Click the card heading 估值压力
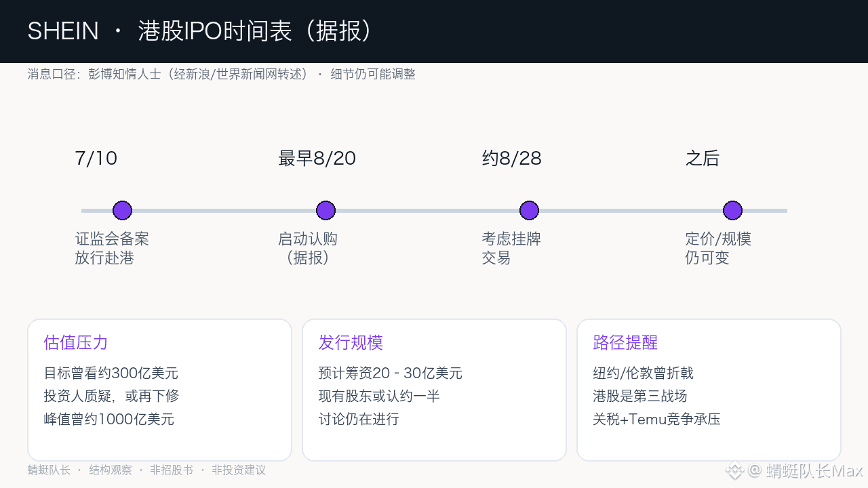 [x=76, y=342]
